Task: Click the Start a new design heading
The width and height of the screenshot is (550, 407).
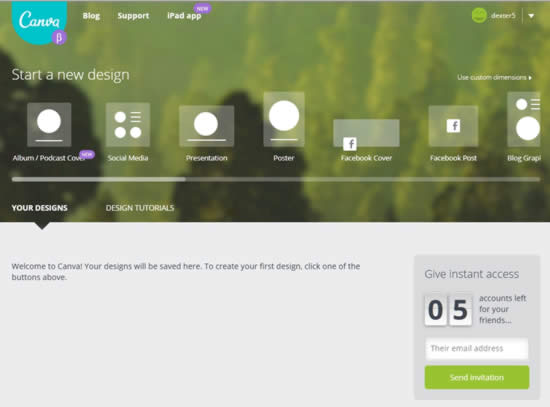Action: pyautogui.click(x=71, y=75)
